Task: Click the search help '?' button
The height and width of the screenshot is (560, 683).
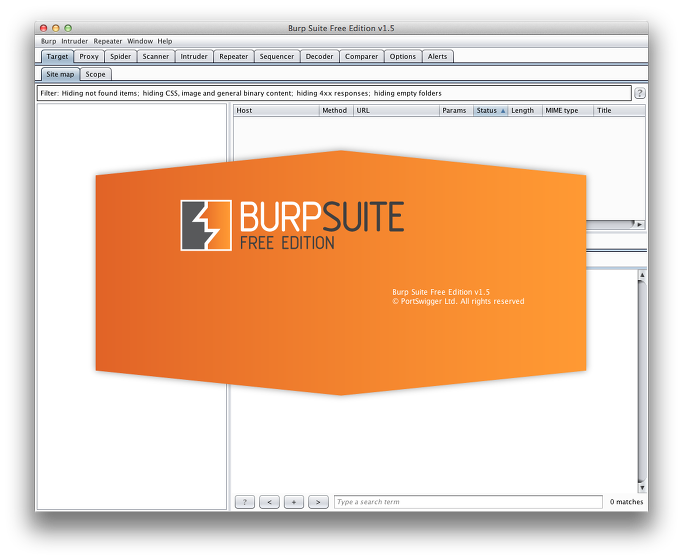Action: pos(244,502)
